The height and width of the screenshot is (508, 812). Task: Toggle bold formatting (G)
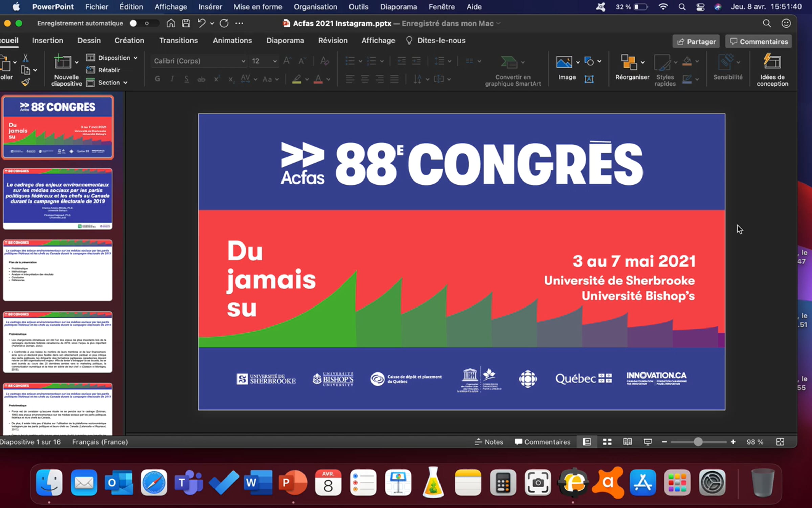(x=157, y=79)
